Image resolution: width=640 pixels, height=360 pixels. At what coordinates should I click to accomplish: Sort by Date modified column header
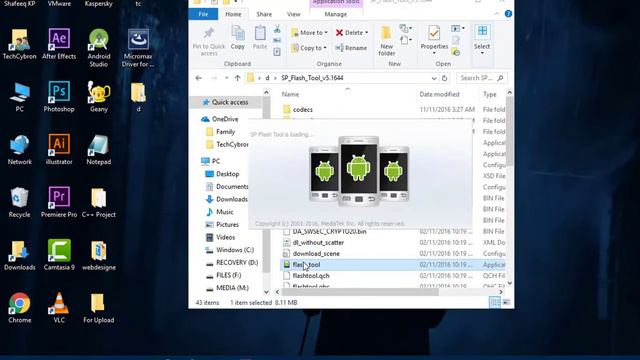tap(439, 94)
